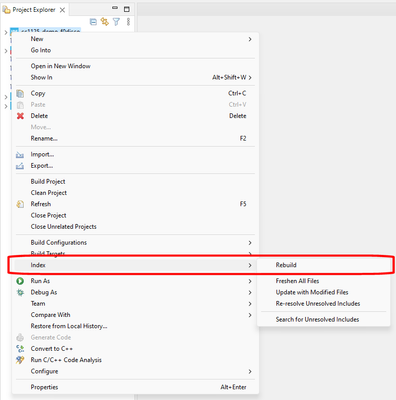Viewport: 396px width, 400px height.
Task: Expand the Show In submenu arrow
Action: click(250, 78)
